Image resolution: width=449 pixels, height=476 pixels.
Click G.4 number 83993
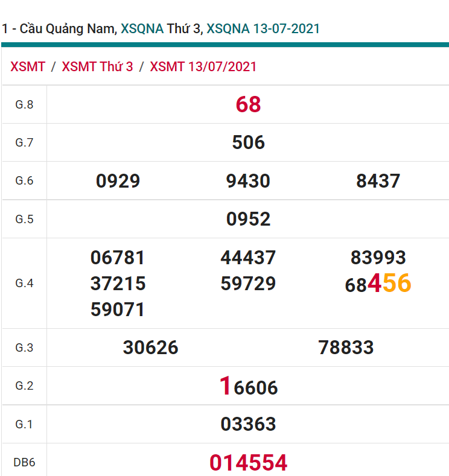(x=378, y=258)
